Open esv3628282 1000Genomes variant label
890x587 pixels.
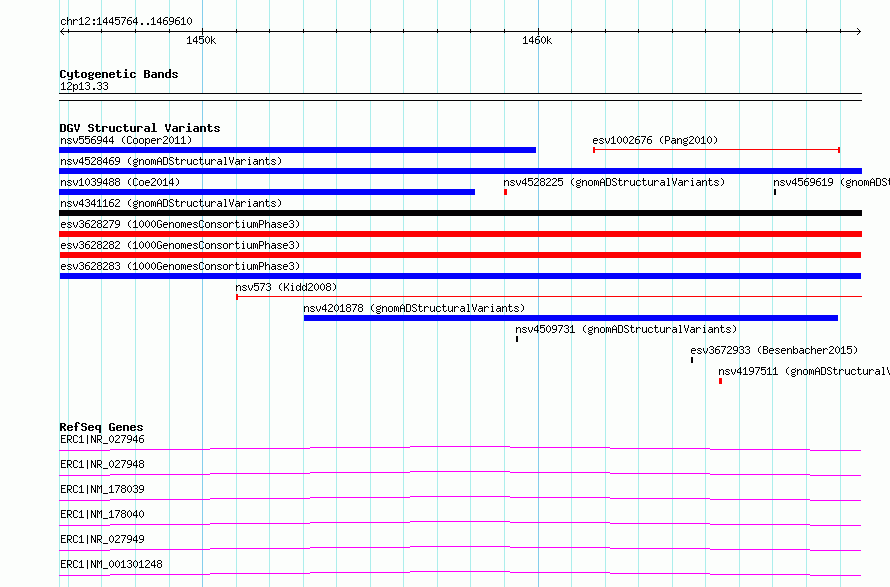(180, 245)
